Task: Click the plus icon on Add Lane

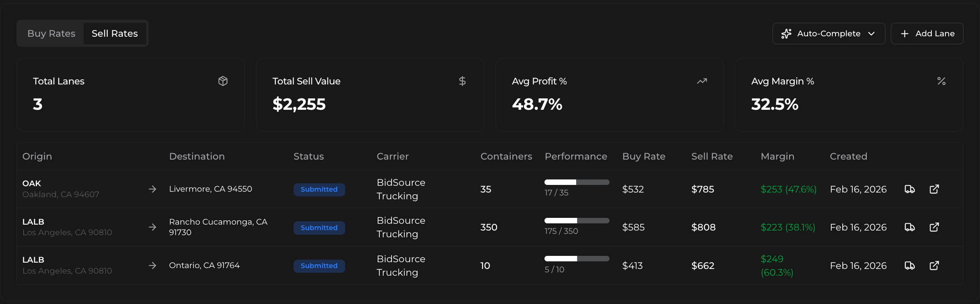Action: point(904,33)
